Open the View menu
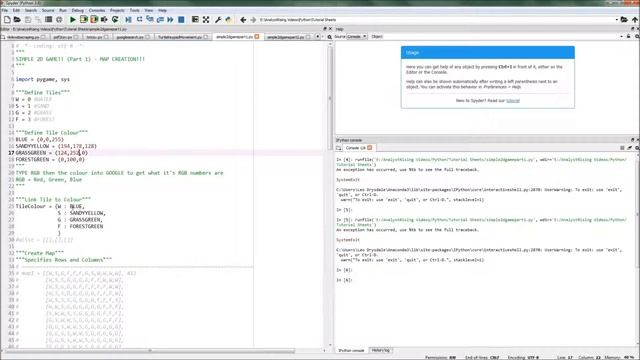This screenshot has width=640, height=360. (x=149, y=10)
